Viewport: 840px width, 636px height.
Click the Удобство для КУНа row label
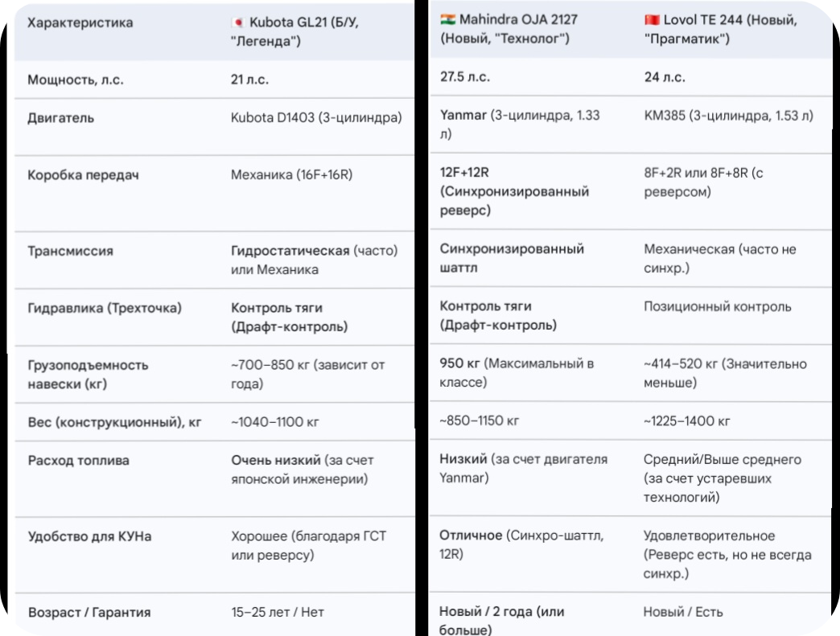[x=89, y=536]
